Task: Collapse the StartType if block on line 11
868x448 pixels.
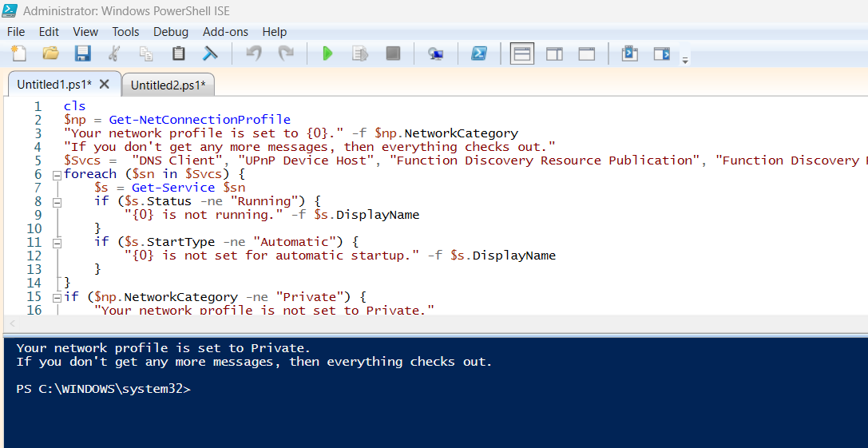Action: pos(57,243)
